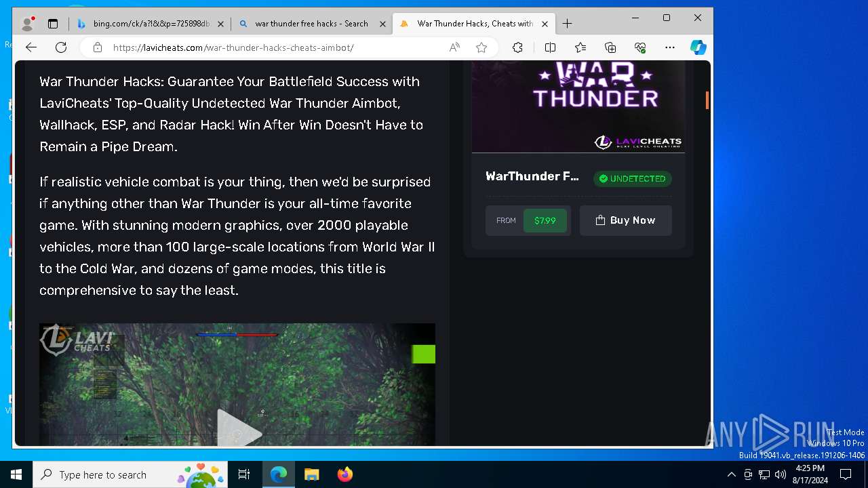
Task: Close the war thunder free hacks tab
Action: 382,24
